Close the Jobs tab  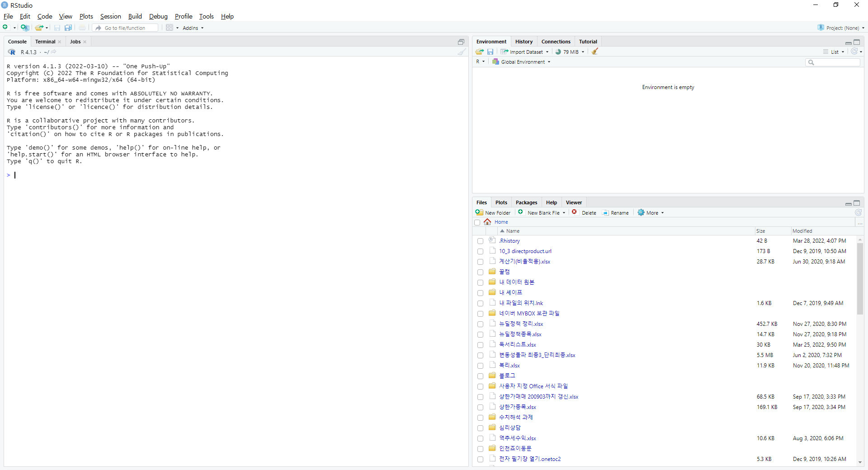85,42
